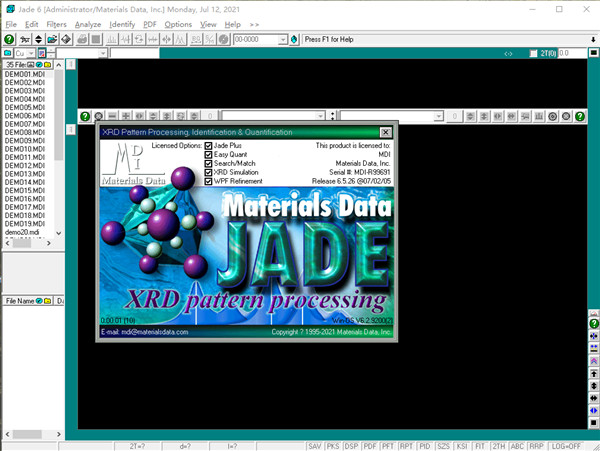The image size is (600, 451).
Task: Toggle the Search/Match checkbox
Action: [x=209, y=164]
